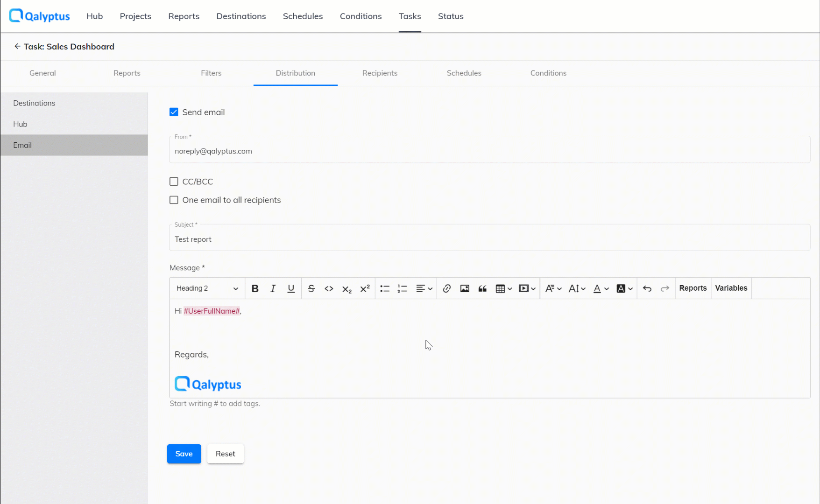Insert a code block in the message
The height and width of the screenshot is (504, 820).
point(329,288)
